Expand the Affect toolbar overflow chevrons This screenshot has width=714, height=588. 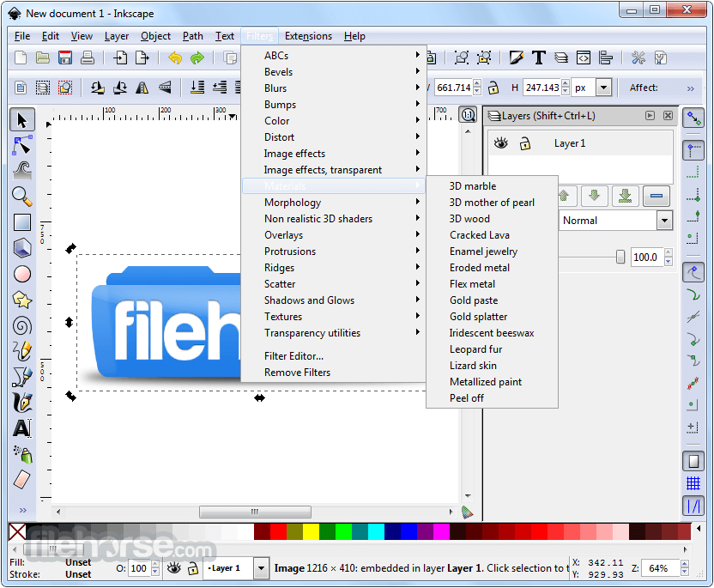691,88
